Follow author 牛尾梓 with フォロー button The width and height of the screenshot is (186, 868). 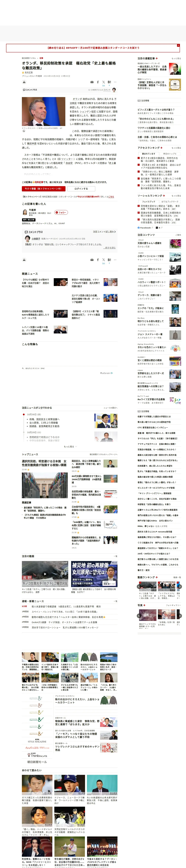(61, 212)
